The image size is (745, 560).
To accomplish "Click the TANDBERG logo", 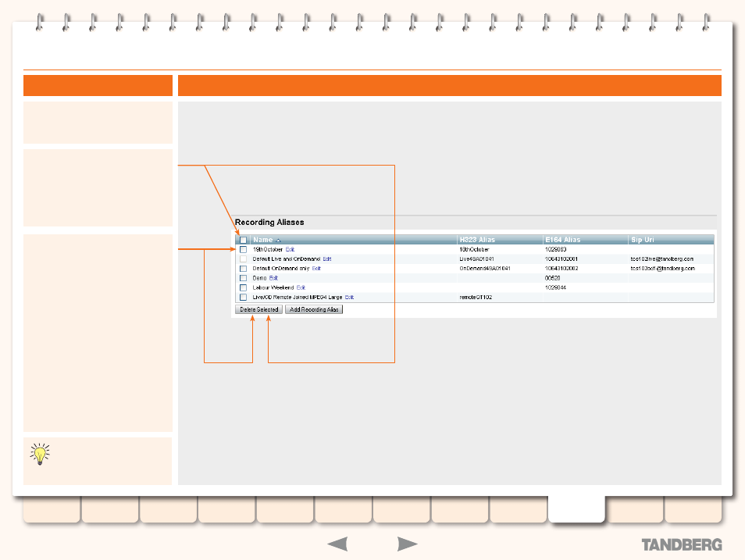I will [x=682, y=545].
